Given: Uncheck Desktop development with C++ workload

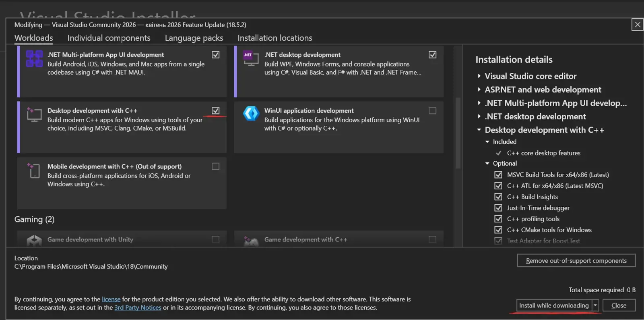Looking at the screenshot, I should tap(216, 110).
